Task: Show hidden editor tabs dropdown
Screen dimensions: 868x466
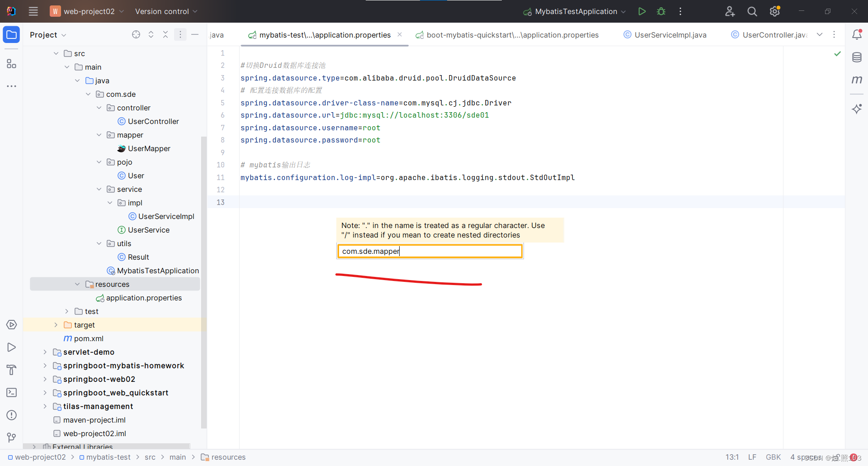Action: 820,34
